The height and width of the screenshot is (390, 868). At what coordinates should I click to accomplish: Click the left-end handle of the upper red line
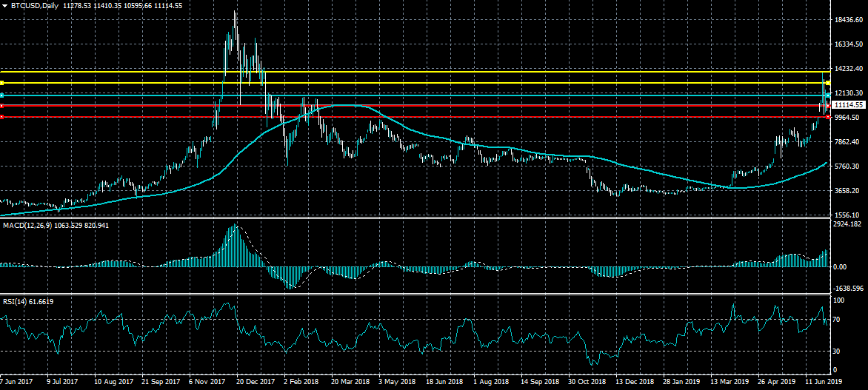coord(2,105)
